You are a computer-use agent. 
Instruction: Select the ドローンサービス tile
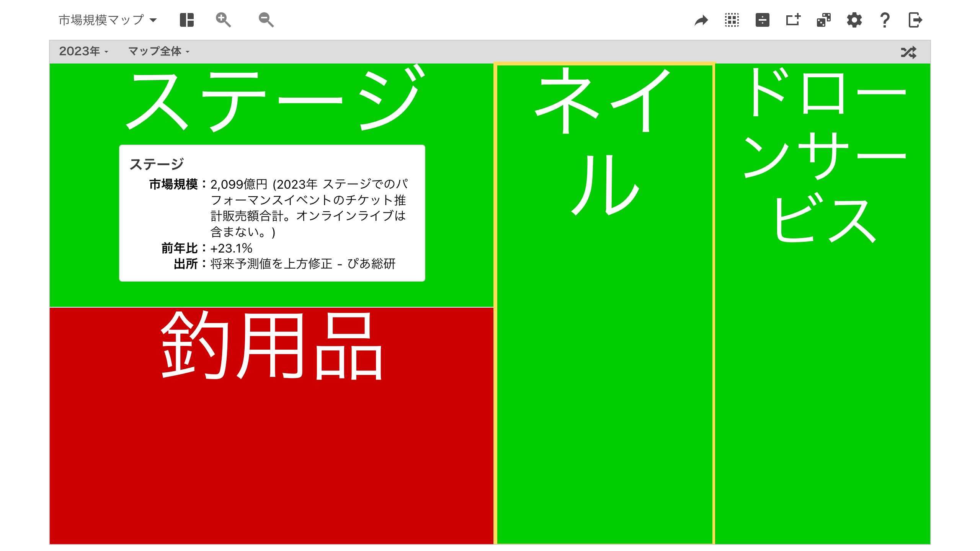coord(823,304)
